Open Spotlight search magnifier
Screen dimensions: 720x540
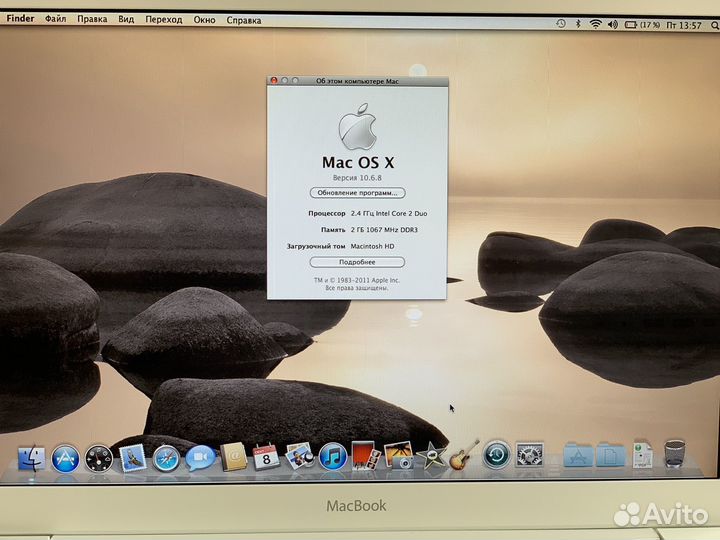pyautogui.click(x=715, y=26)
